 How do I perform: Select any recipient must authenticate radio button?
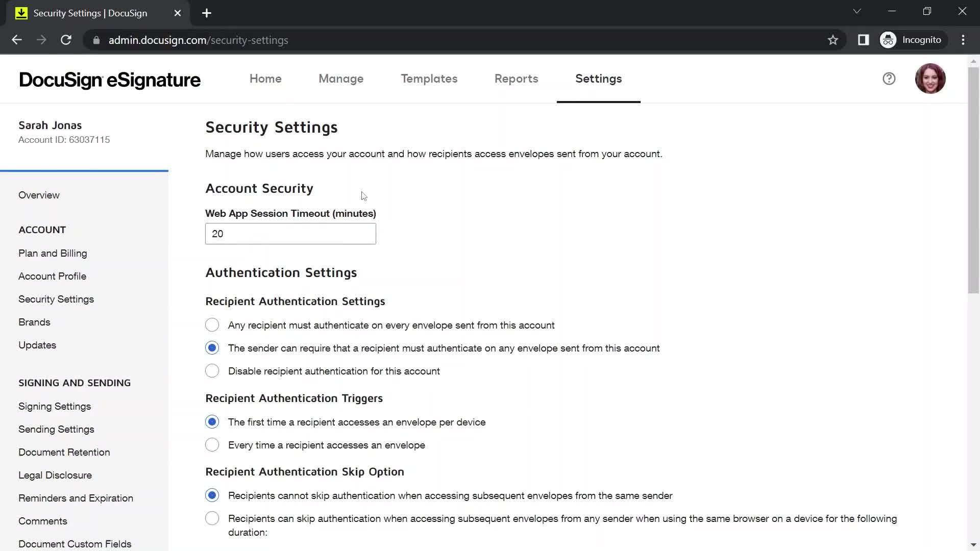[212, 325]
